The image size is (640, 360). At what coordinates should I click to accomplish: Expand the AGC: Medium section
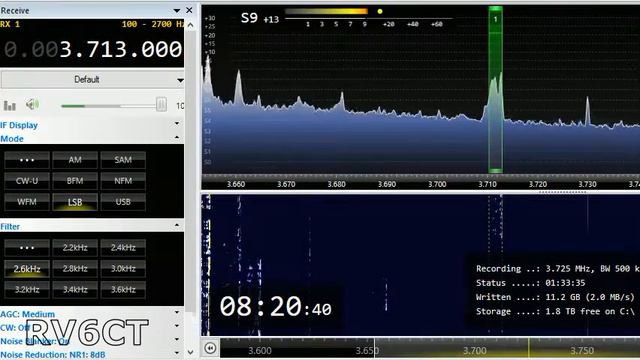177,313
